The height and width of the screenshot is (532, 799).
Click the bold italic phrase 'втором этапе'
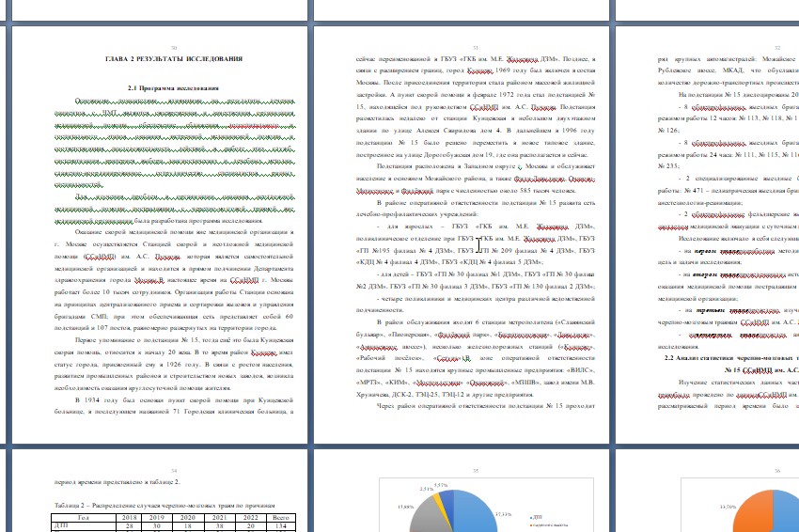pyautogui.click(x=716, y=274)
